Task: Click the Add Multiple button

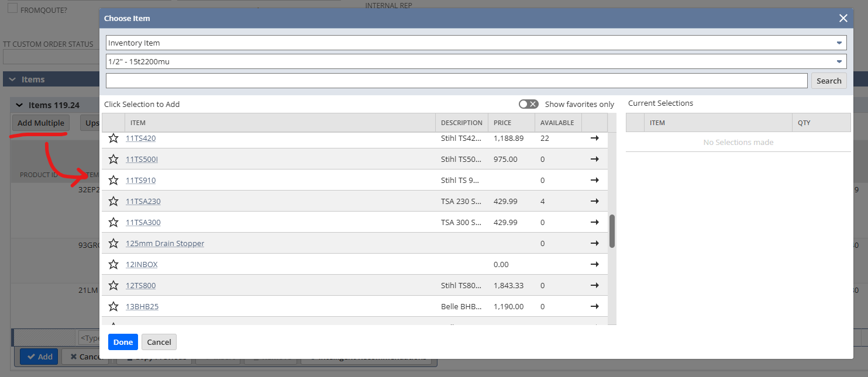Action: click(41, 123)
